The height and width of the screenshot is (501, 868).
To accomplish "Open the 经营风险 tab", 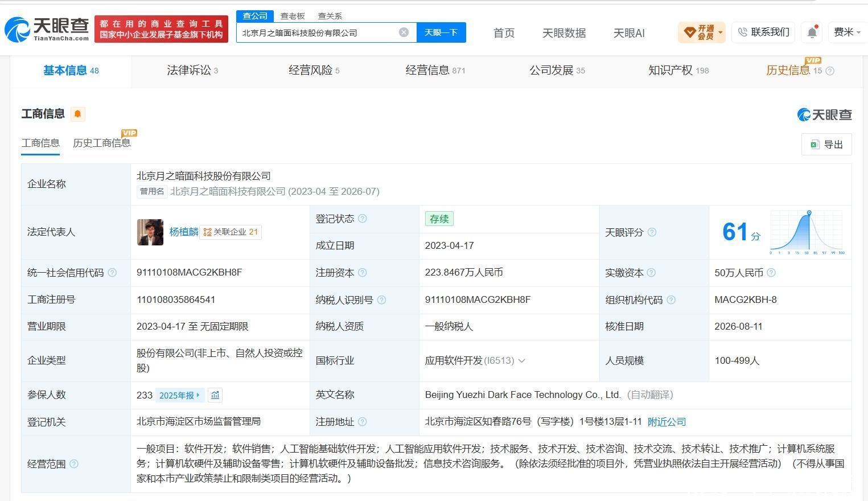I will 314,71.
